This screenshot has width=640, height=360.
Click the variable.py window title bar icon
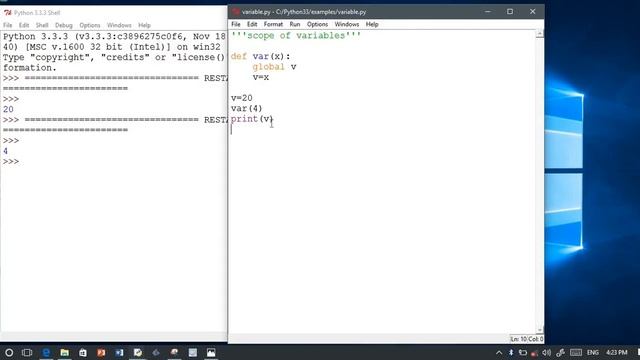click(x=235, y=12)
